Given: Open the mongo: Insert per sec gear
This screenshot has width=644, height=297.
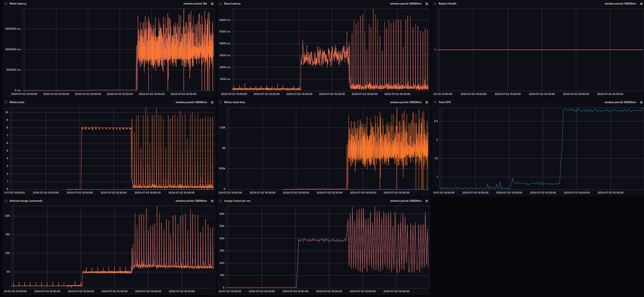Looking at the screenshot, I should coord(427,201).
